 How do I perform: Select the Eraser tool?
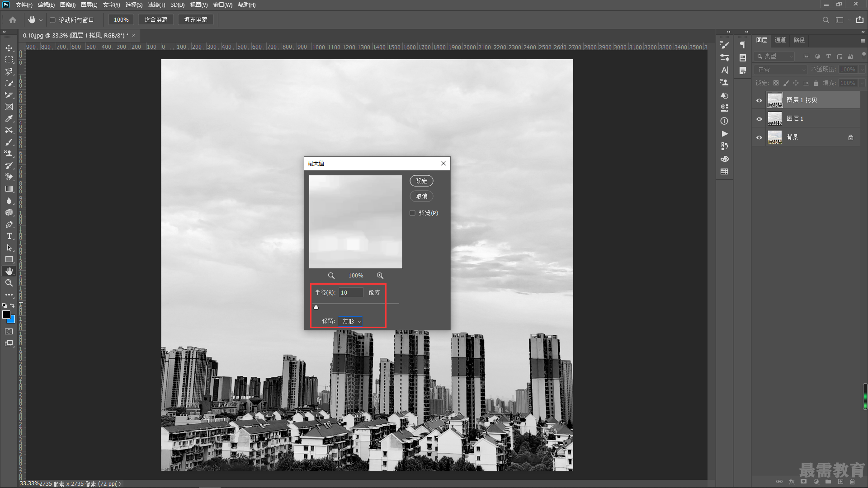tap(9, 177)
